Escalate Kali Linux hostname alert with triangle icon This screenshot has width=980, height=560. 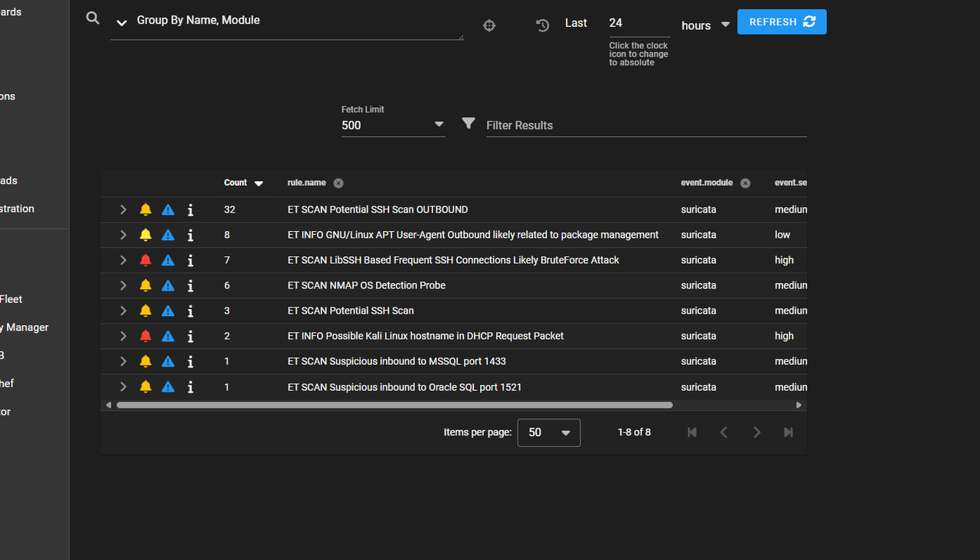click(x=168, y=336)
